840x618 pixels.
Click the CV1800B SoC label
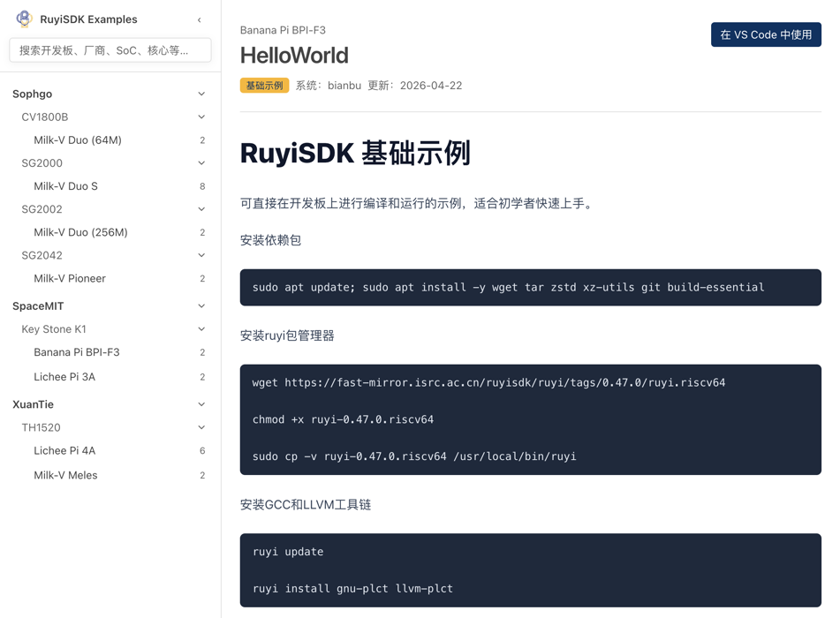pos(44,117)
